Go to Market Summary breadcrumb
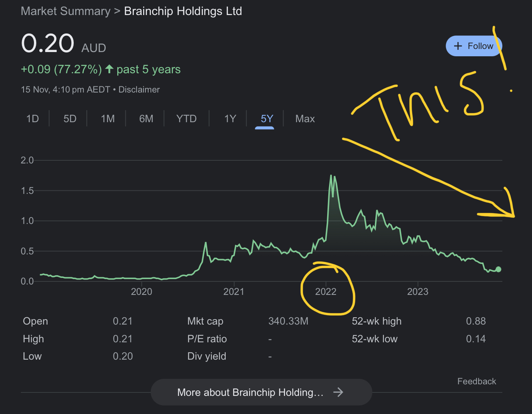Viewport: 532px width, 414px height. click(x=66, y=11)
